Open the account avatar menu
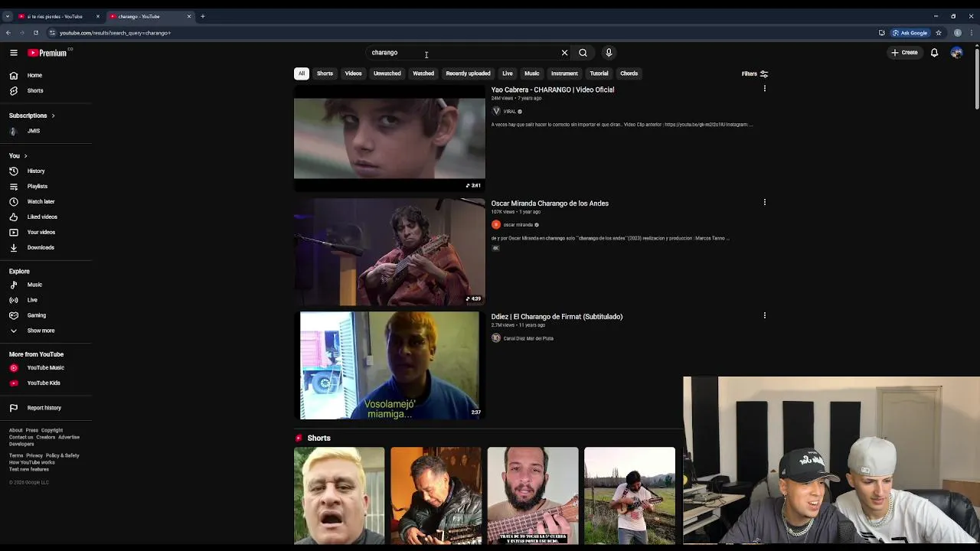 (956, 53)
